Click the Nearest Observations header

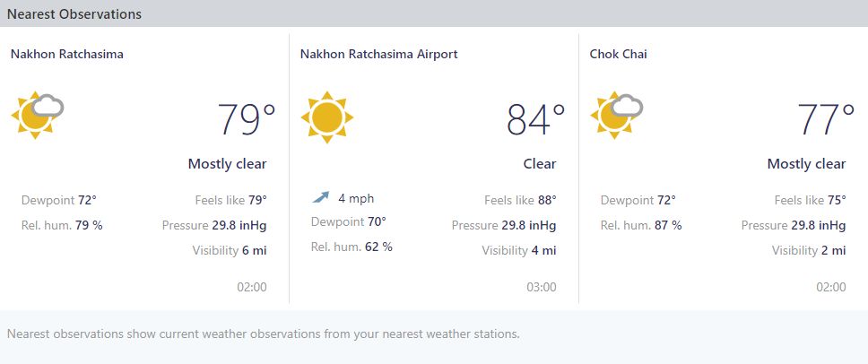74,13
